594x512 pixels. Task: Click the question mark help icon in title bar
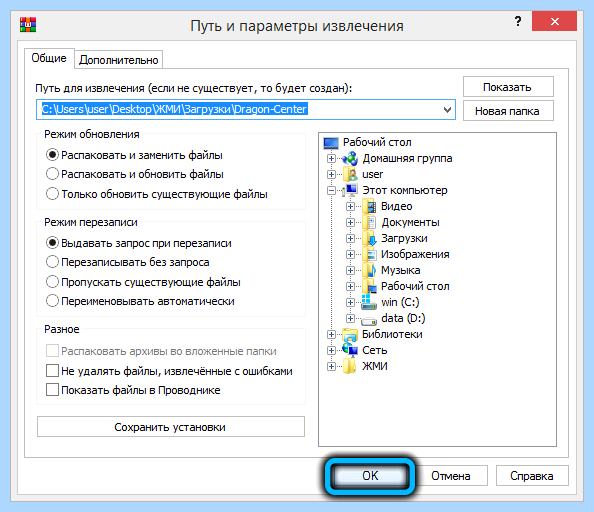pyautogui.click(x=518, y=21)
